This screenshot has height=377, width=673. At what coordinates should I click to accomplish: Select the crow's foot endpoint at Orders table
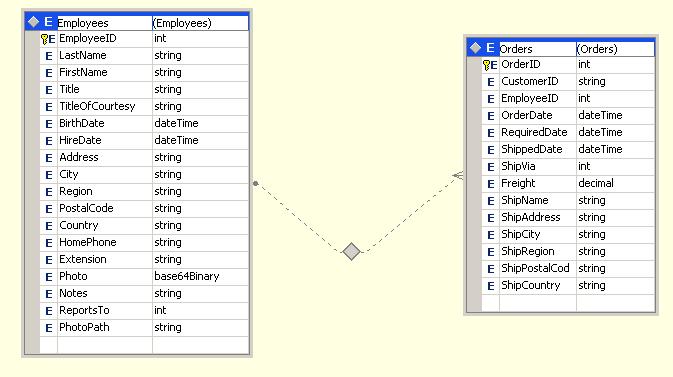(x=458, y=175)
